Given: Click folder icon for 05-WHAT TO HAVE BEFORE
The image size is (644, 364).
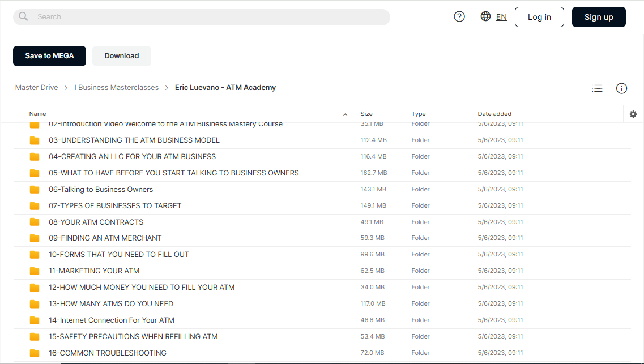Looking at the screenshot, I should pyautogui.click(x=35, y=173).
